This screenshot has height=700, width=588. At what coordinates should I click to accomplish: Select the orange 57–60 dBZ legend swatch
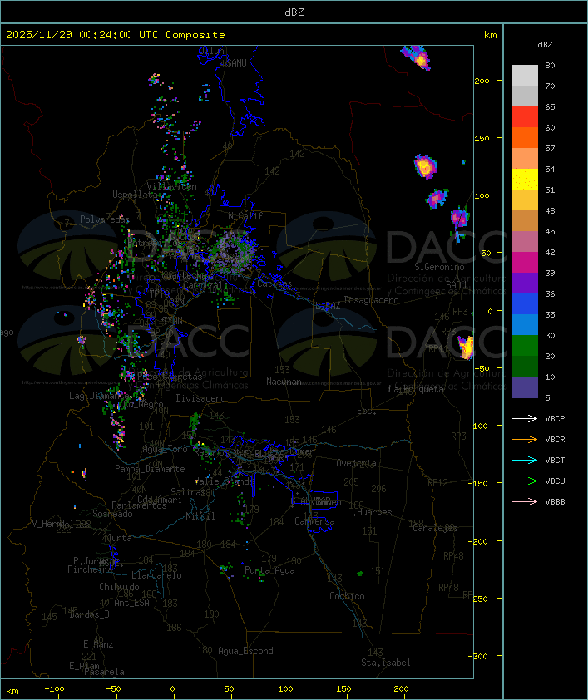click(x=525, y=137)
